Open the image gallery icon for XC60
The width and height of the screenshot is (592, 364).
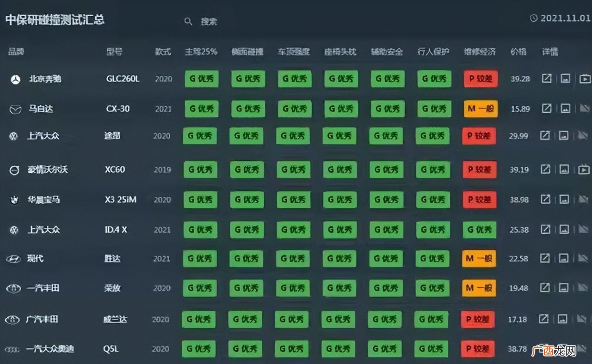point(564,169)
